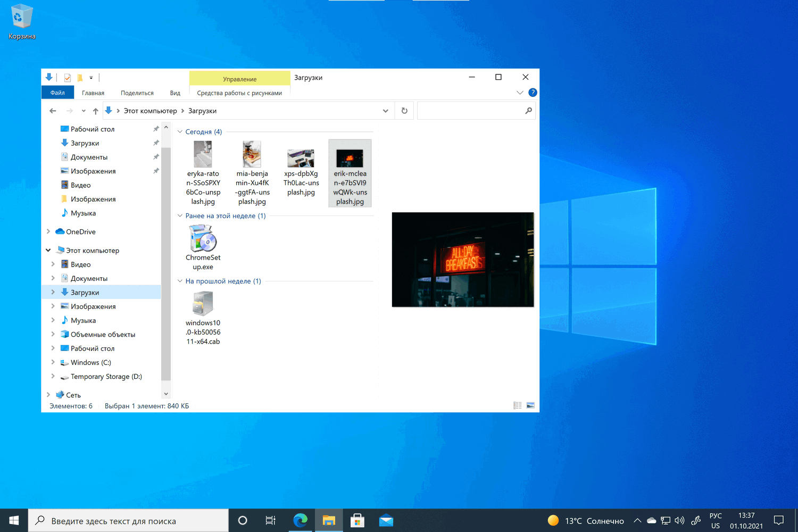Collapse the Сегодня group
Viewport: 798px width, 532px height.
[180, 132]
